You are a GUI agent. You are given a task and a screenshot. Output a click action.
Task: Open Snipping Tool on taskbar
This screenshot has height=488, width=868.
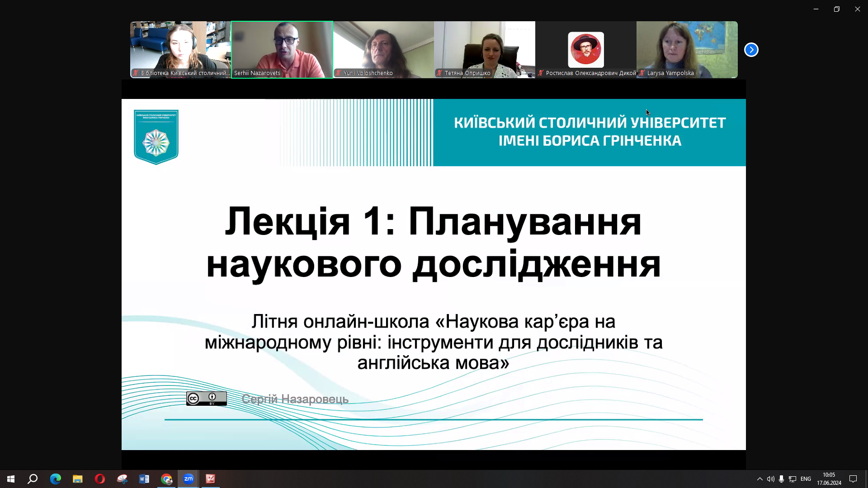point(122,479)
